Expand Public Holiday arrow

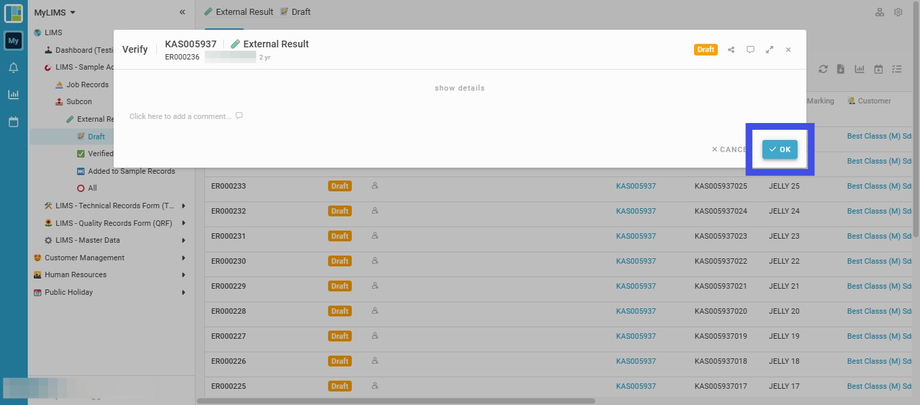click(184, 292)
